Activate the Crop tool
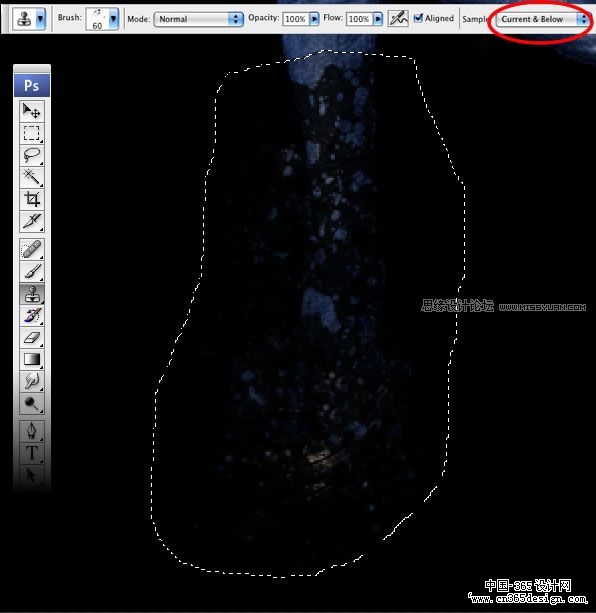This screenshot has width=596, height=613. pos(32,199)
